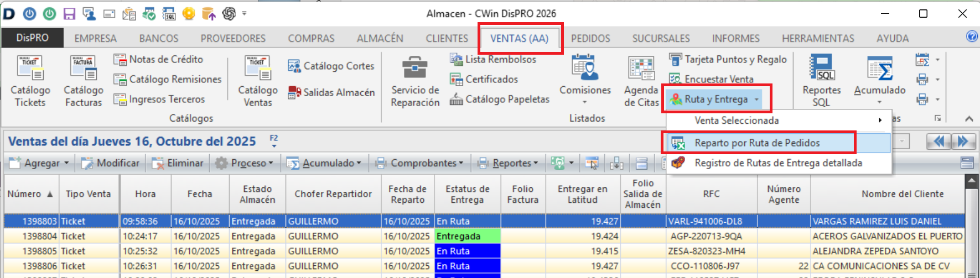This screenshot has height=278, width=980.
Task: Go to next day with double right arrow
Action: [x=963, y=141]
